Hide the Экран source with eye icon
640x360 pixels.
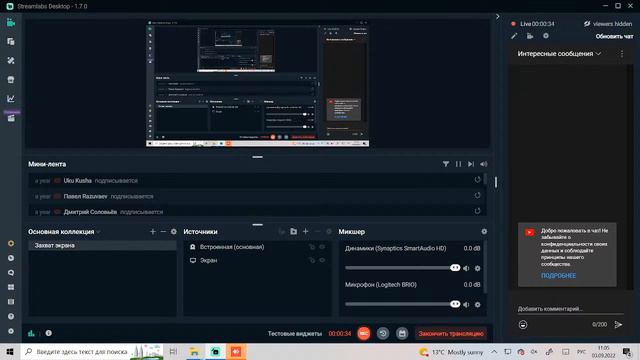[x=322, y=260]
